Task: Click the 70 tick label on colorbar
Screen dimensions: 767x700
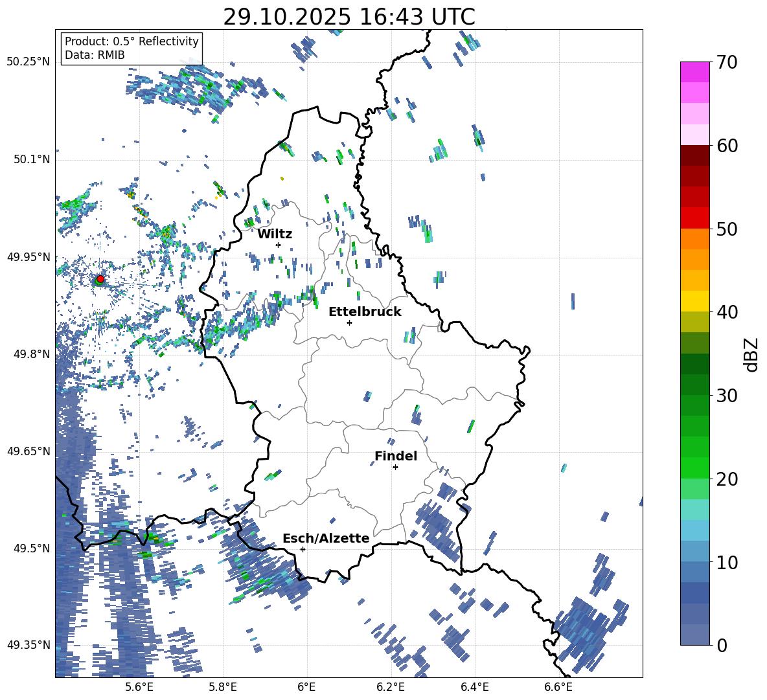Action: point(728,63)
